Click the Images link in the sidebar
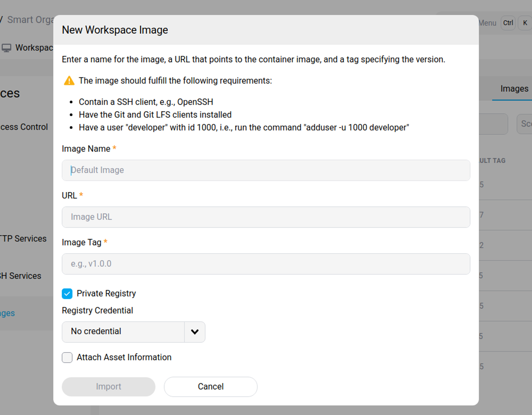 click(x=7, y=313)
